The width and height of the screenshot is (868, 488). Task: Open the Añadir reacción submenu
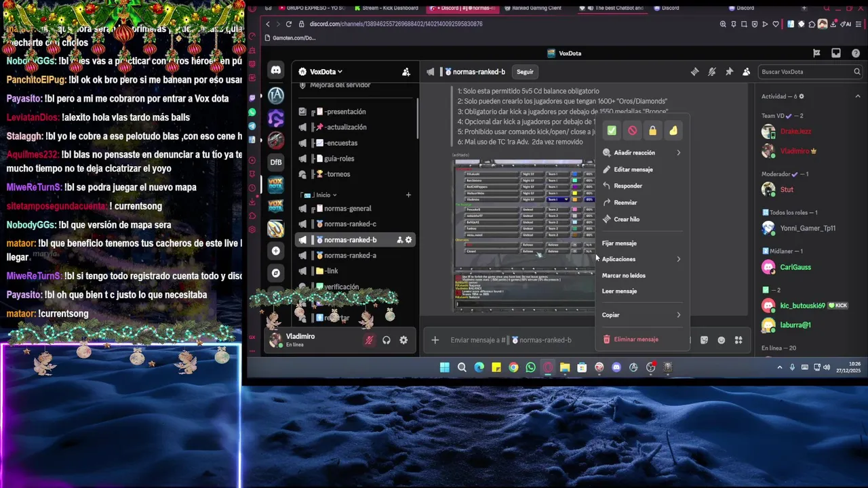[x=642, y=152]
